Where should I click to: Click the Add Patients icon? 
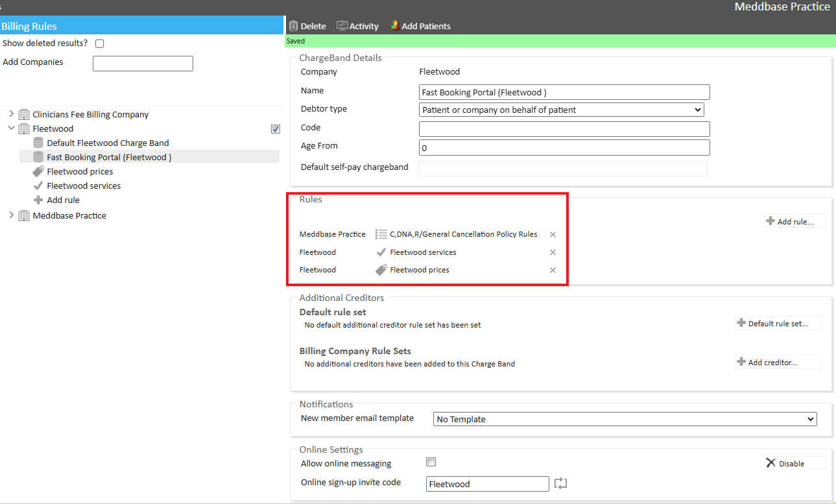click(394, 26)
